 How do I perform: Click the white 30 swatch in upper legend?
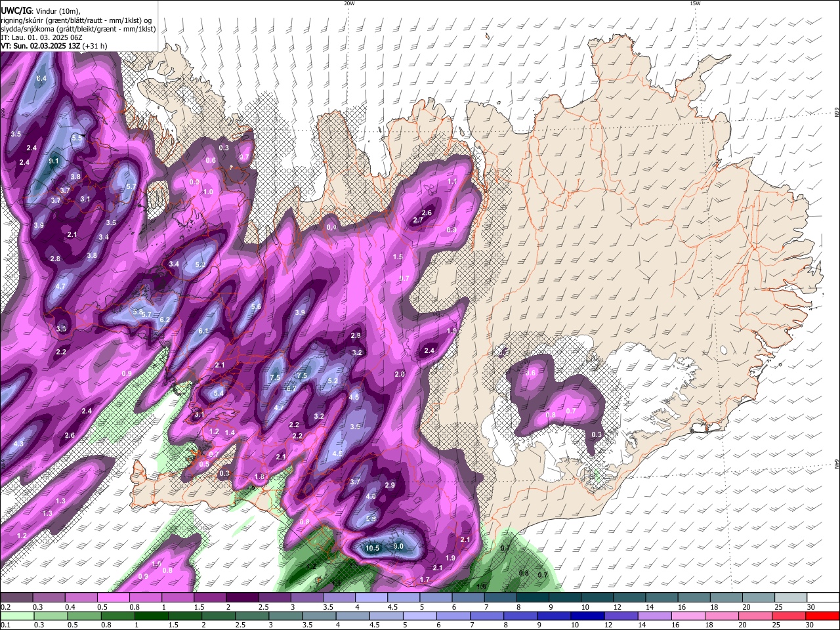click(x=823, y=597)
